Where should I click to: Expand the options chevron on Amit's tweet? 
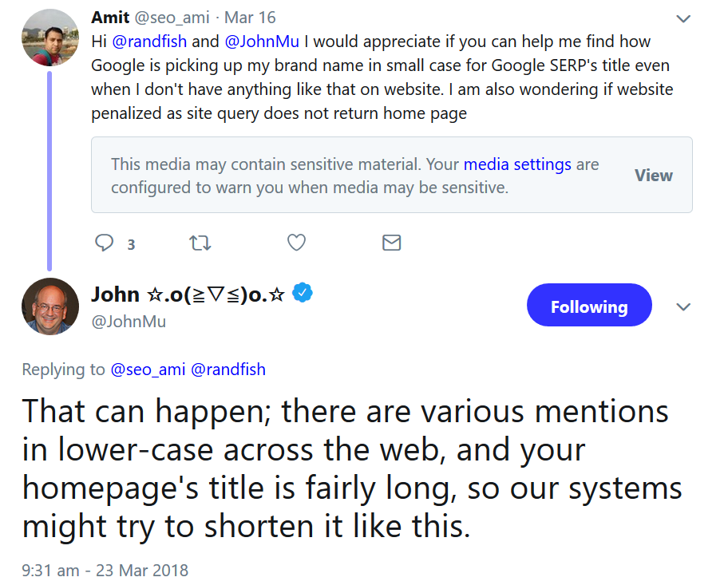[683, 18]
